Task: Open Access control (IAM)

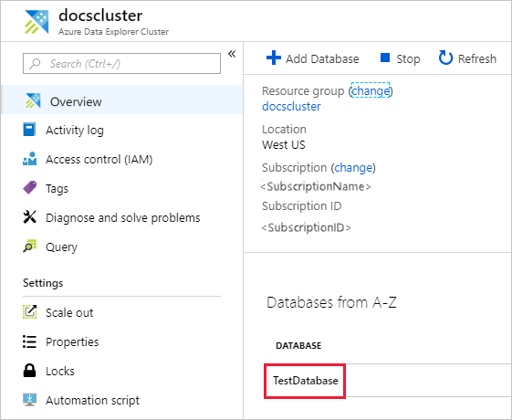Action: click(99, 160)
